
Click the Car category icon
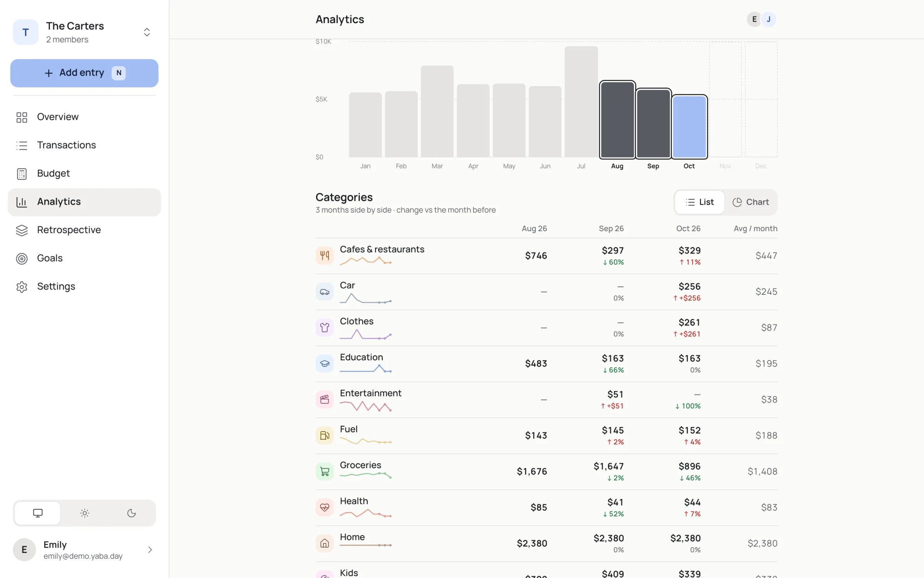pos(325,292)
